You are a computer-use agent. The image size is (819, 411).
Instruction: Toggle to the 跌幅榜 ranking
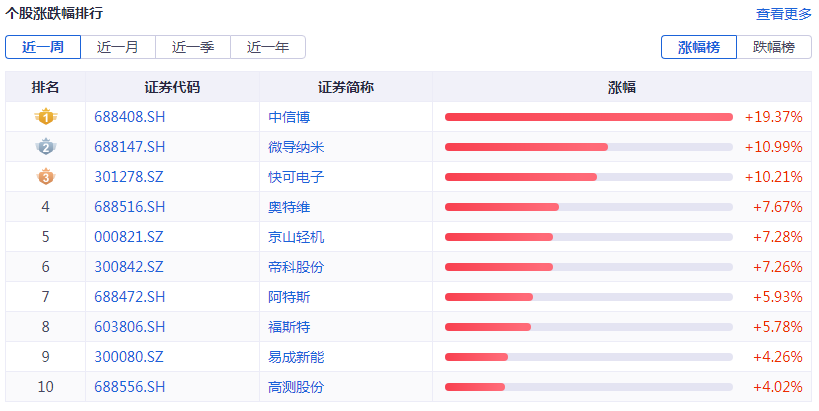(x=773, y=47)
